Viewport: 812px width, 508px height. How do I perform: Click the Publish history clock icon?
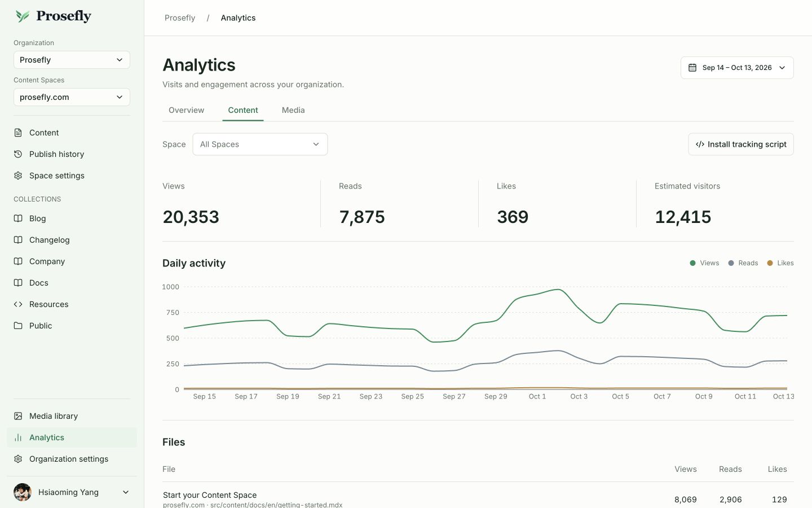coord(18,154)
